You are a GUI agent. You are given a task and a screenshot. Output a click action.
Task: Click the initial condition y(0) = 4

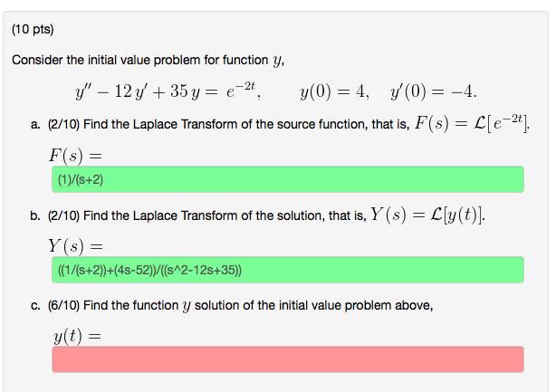333,91
